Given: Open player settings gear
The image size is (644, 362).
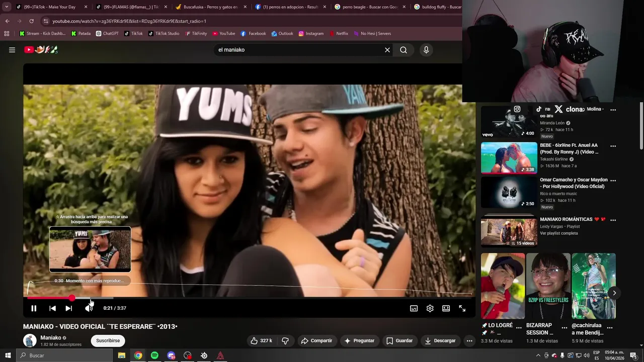Looking at the screenshot, I should pyautogui.click(x=430, y=308).
